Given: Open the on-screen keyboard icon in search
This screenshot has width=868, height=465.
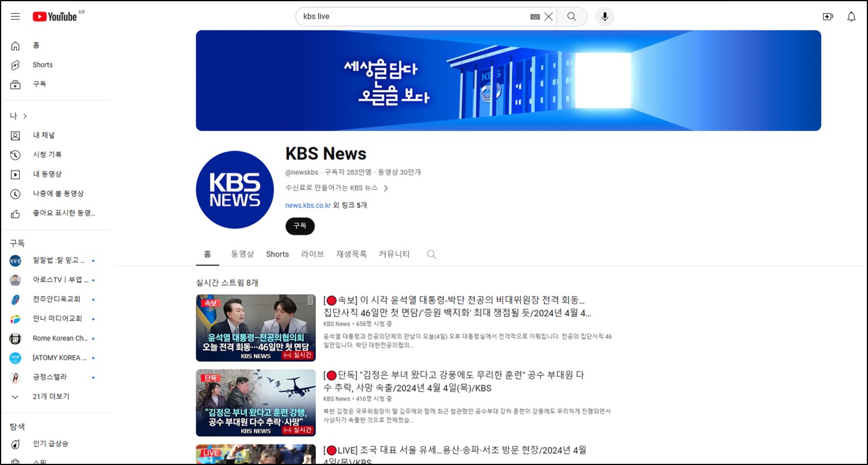Looking at the screenshot, I should point(535,17).
